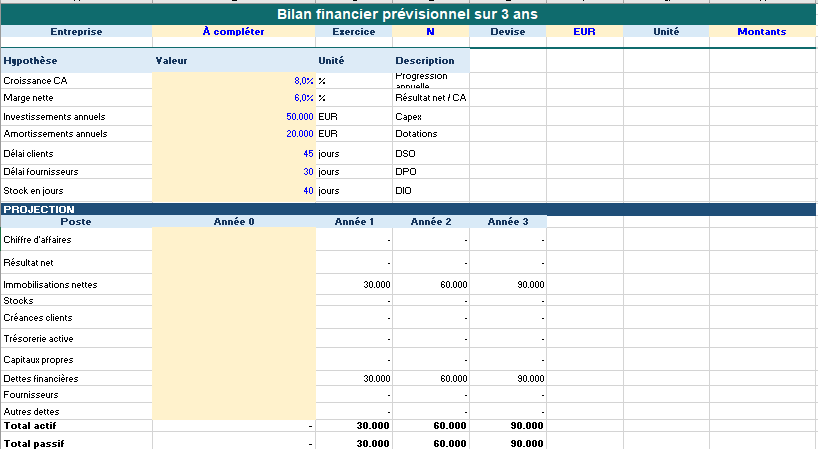Click the 'Capitaux propres' row label
818x449 pixels.
(76, 359)
